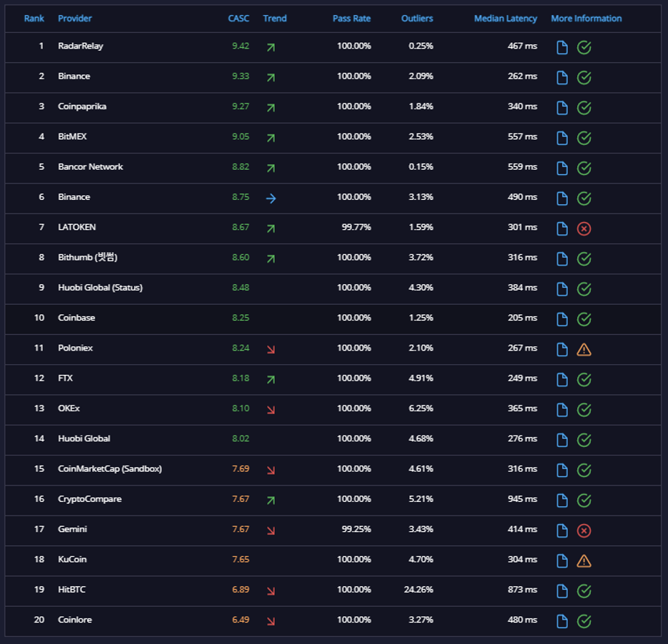Open CryptoCompare's document icon

(562, 500)
